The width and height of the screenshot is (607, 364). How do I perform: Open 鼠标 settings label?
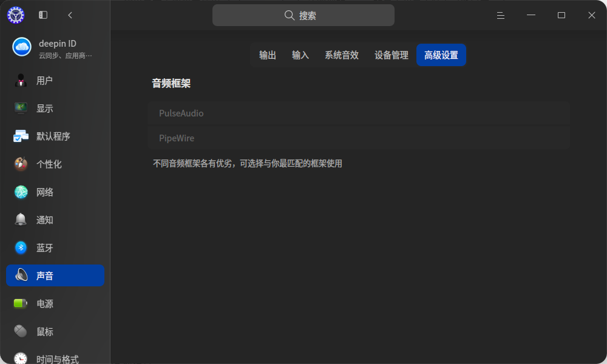coord(44,331)
